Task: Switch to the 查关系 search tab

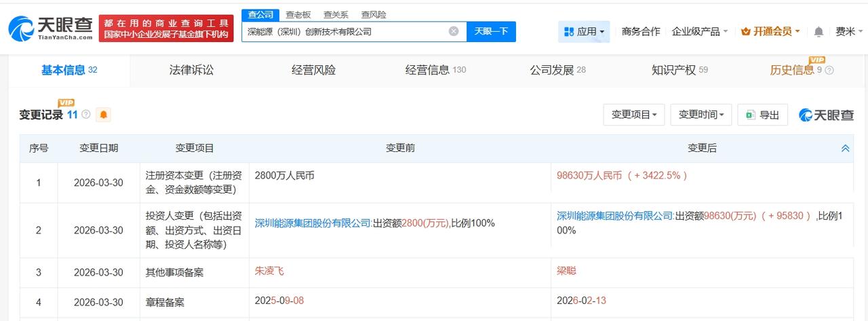Action: 336,14
